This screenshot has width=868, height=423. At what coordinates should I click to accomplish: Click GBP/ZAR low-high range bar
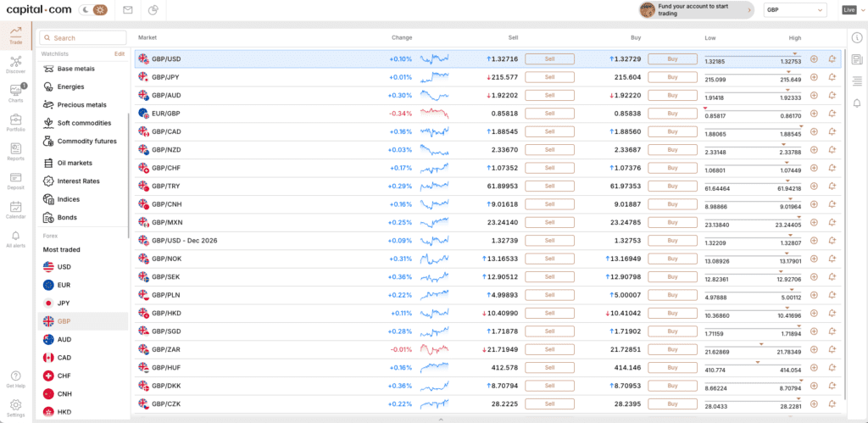coord(753,349)
